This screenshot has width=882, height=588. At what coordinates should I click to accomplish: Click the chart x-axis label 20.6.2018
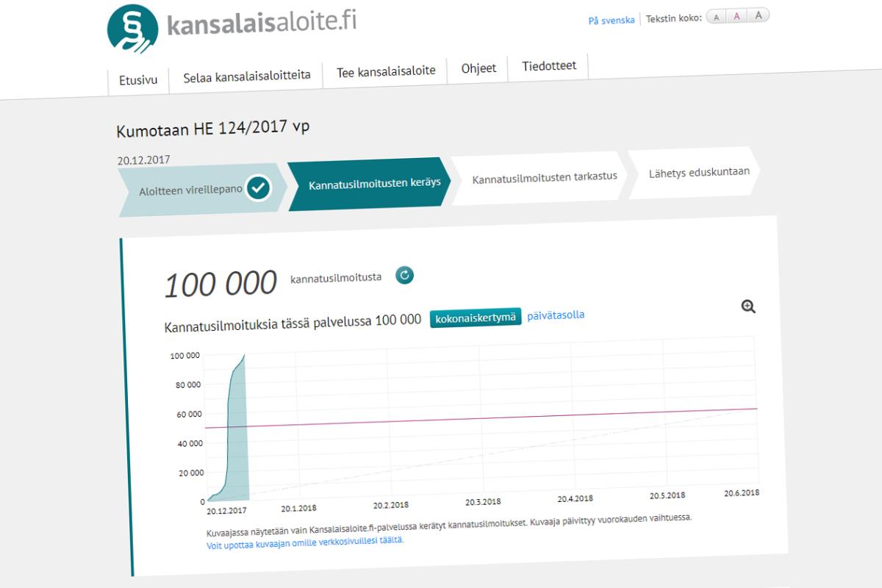pyautogui.click(x=740, y=492)
